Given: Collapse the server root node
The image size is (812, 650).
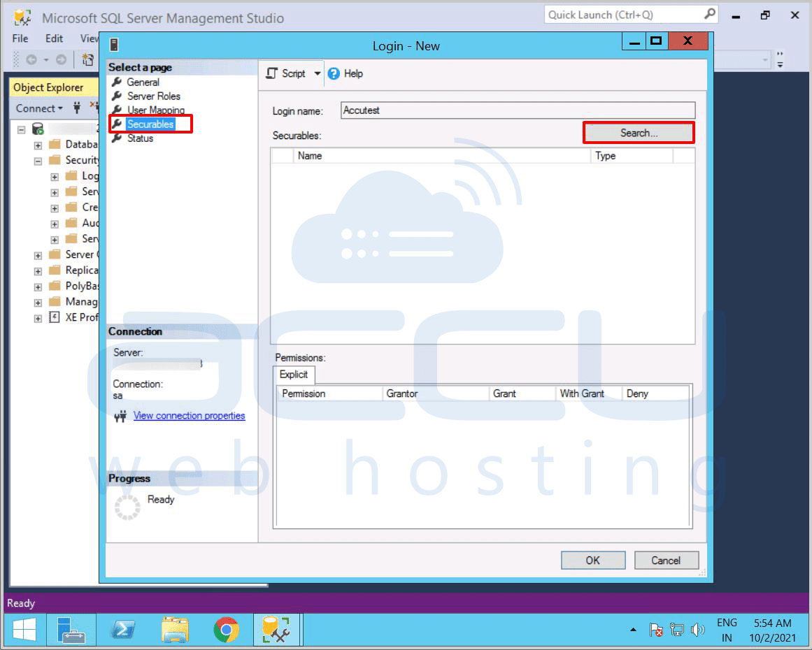Looking at the screenshot, I should point(21,129).
